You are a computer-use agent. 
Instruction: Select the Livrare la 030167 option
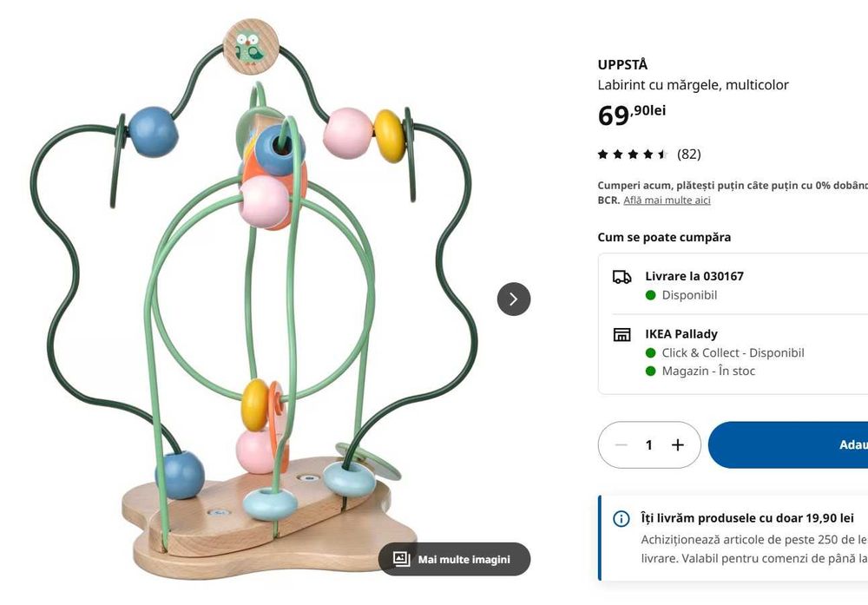(733, 285)
